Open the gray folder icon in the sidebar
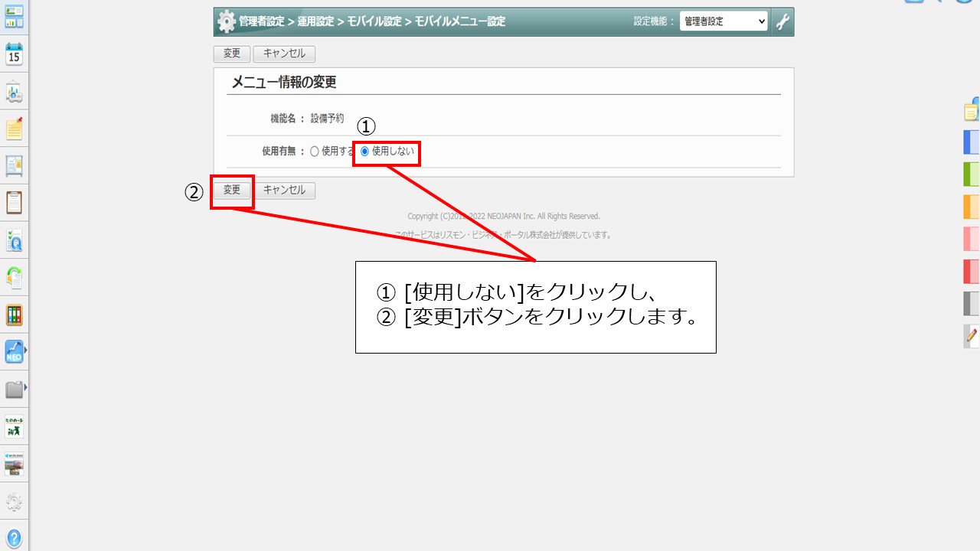 tap(14, 390)
